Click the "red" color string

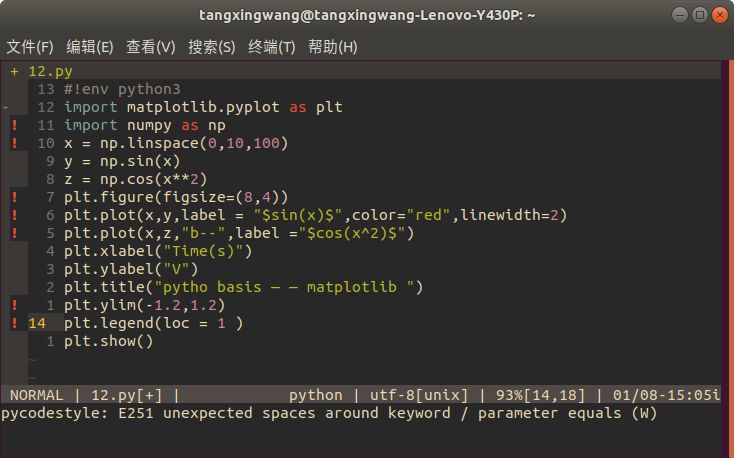click(x=429, y=215)
